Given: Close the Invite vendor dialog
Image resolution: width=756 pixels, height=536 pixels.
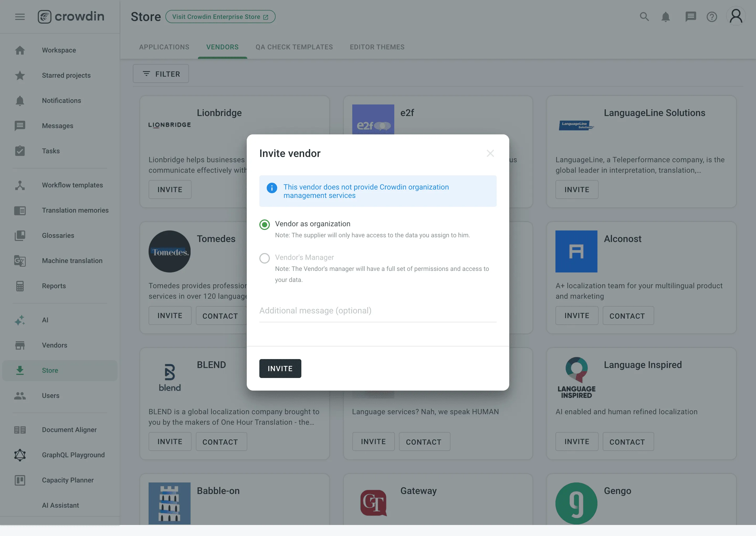Looking at the screenshot, I should tap(490, 153).
